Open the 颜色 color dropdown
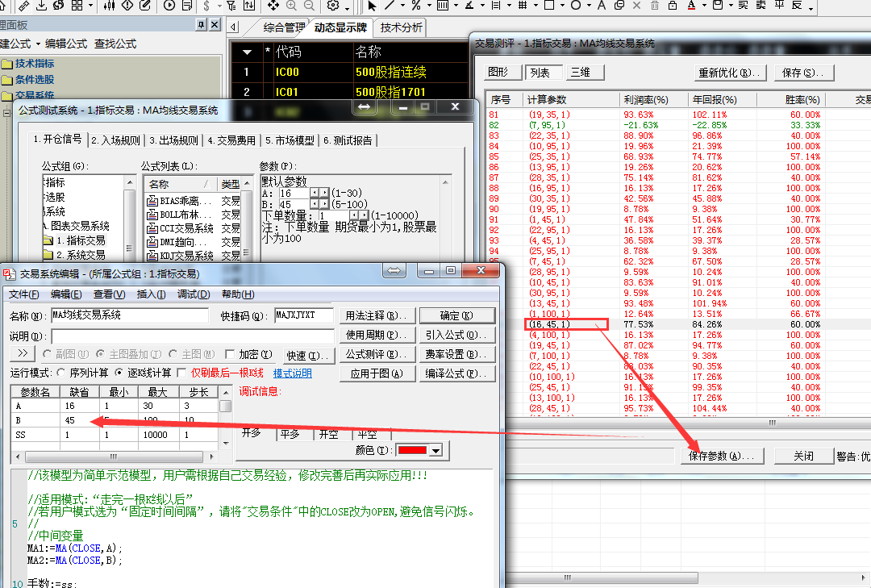Screen dimensions: 871x588 [x=436, y=451]
